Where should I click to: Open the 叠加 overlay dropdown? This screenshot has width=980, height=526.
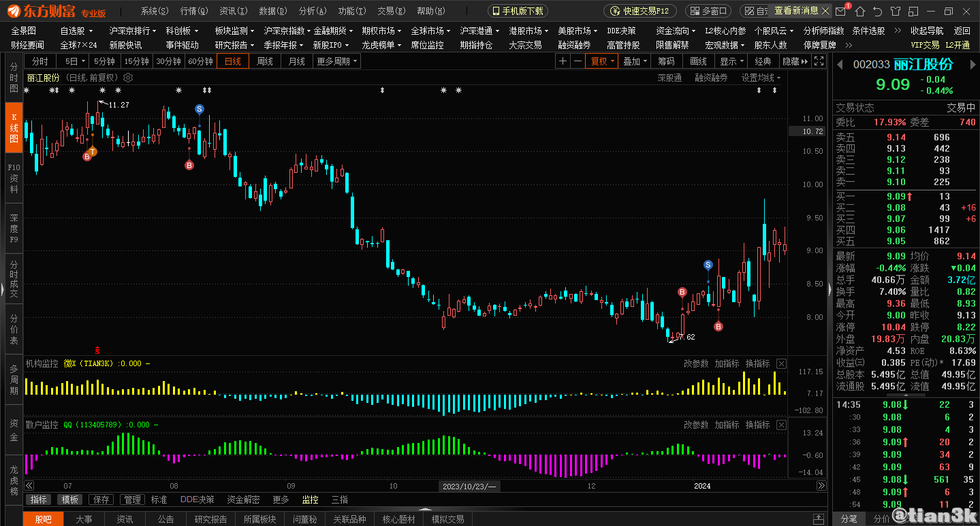click(635, 61)
